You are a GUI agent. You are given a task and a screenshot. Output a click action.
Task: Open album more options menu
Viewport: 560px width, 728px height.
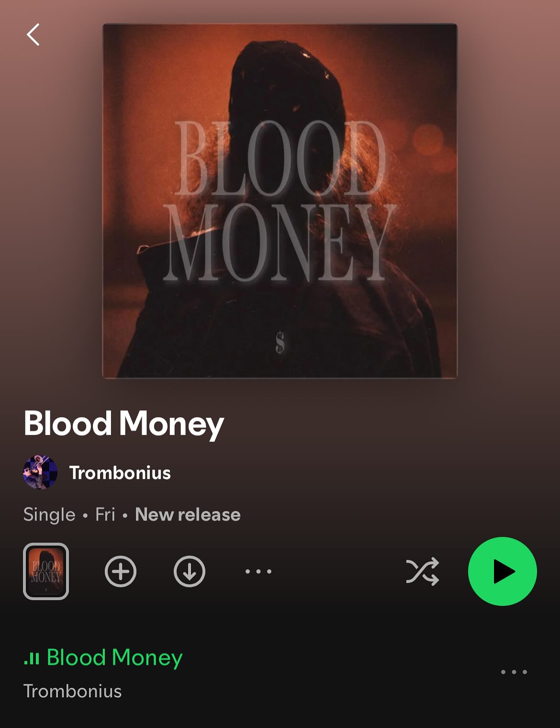pos(258,571)
